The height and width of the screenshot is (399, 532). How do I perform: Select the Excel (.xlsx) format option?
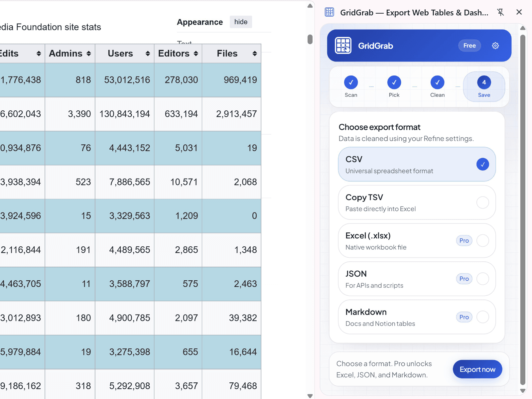pos(417,241)
